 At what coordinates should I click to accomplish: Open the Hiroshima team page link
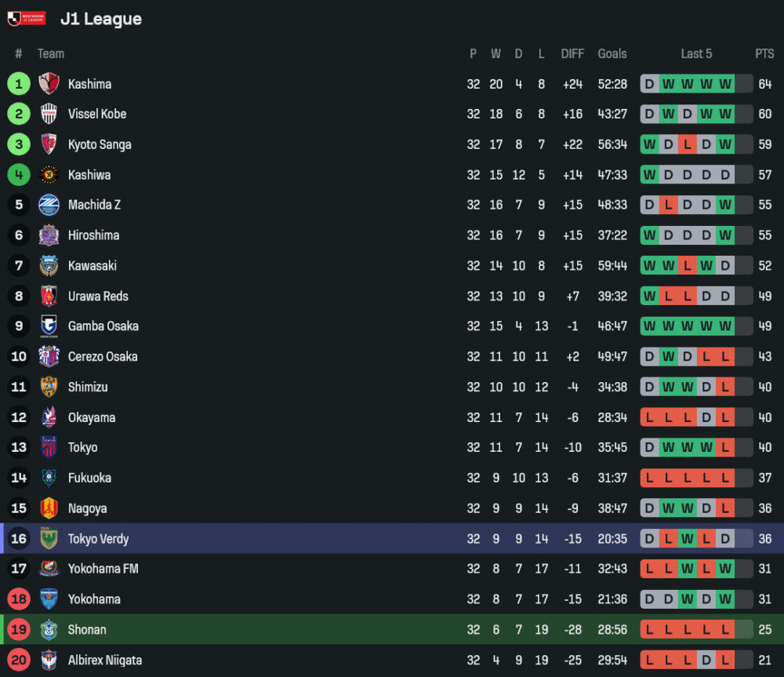(x=94, y=235)
